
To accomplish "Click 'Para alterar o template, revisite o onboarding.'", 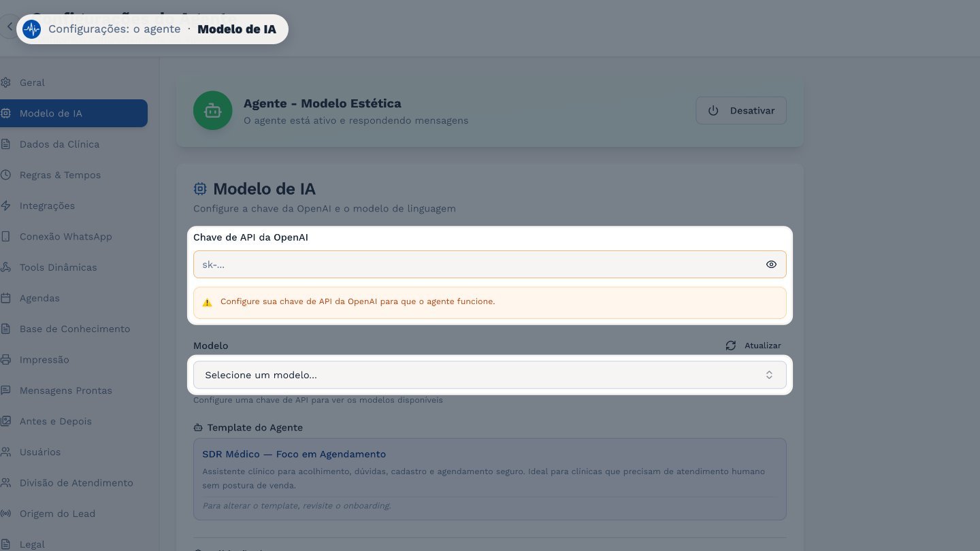I will (297, 505).
